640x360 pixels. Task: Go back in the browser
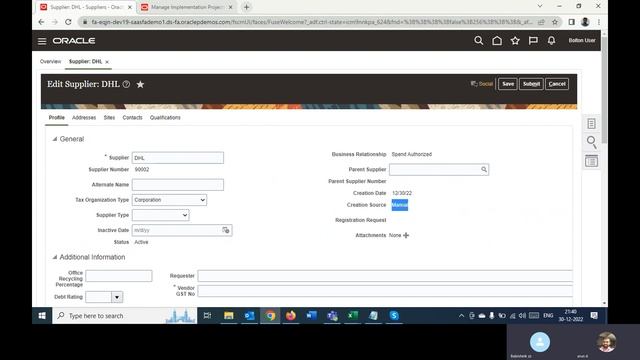tap(41, 22)
